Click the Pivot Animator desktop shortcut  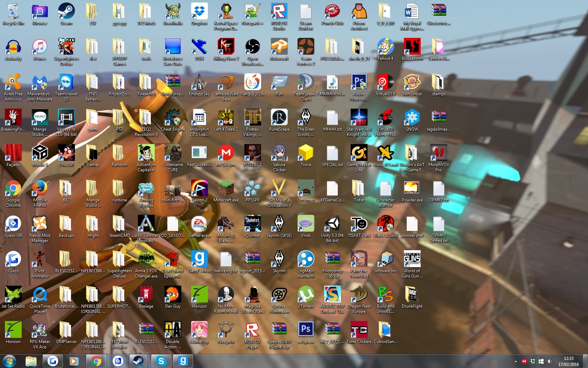click(x=40, y=265)
